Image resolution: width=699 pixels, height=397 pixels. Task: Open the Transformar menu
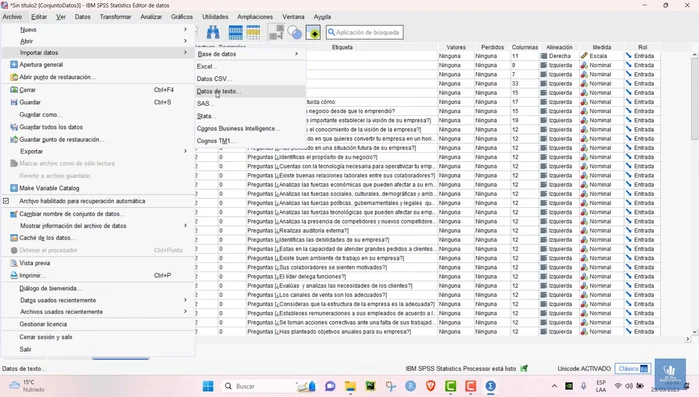click(115, 16)
